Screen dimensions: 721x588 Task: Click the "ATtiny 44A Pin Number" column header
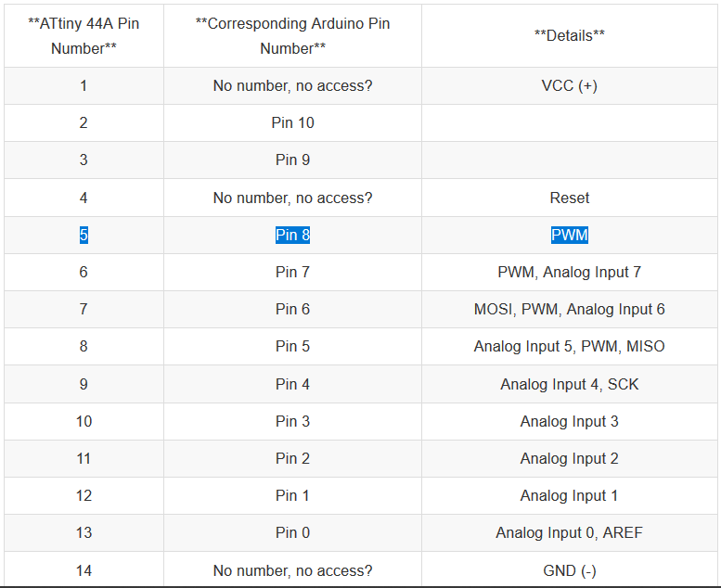pyautogui.click(x=84, y=36)
